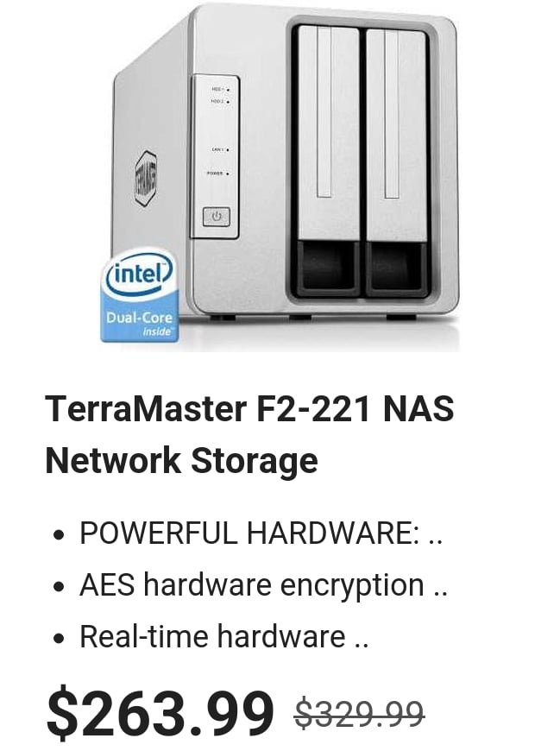Click the HDD1 indicator on the front panel
This screenshot has height=751, width=560.
pyautogui.click(x=220, y=90)
